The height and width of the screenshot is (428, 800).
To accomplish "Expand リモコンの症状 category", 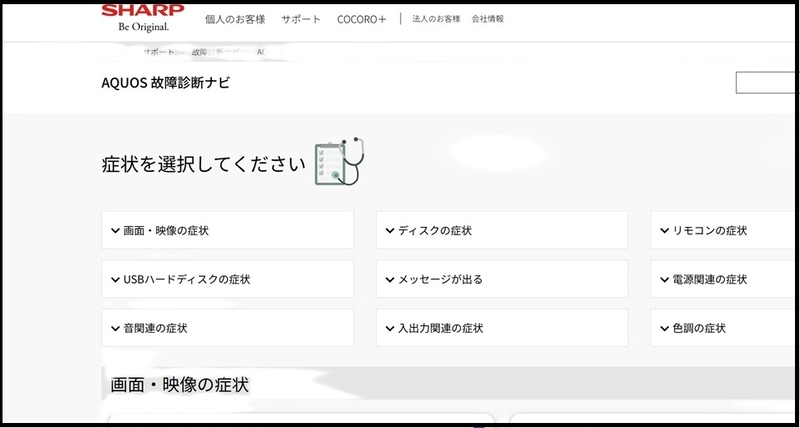I will (x=722, y=230).
